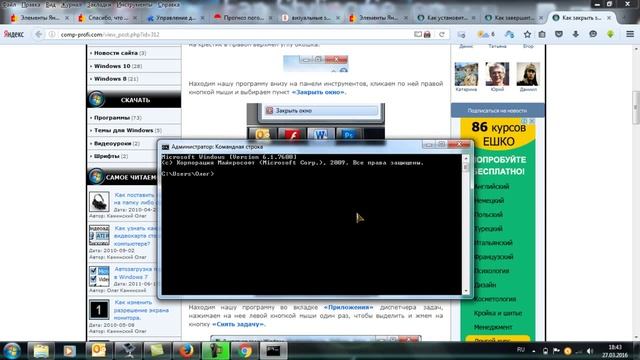This screenshot has width=640, height=360.
Task: Open site info icon in address bar
Action: coord(52,34)
